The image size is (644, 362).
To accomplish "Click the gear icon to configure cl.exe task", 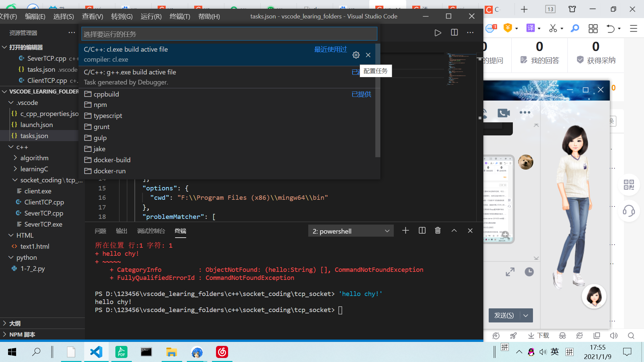I will (356, 55).
